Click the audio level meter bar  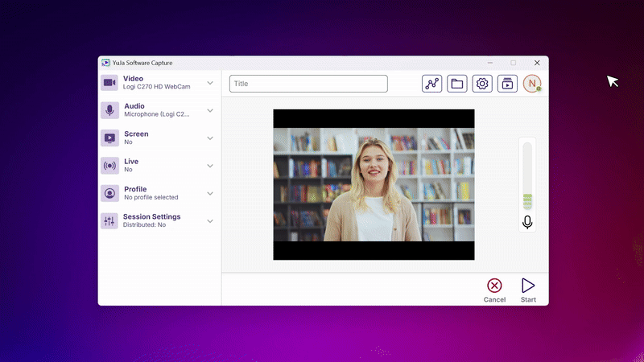click(x=527, y=177)
